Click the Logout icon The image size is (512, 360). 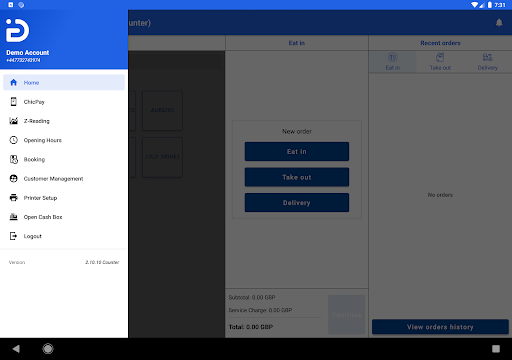tap(14, 236)
